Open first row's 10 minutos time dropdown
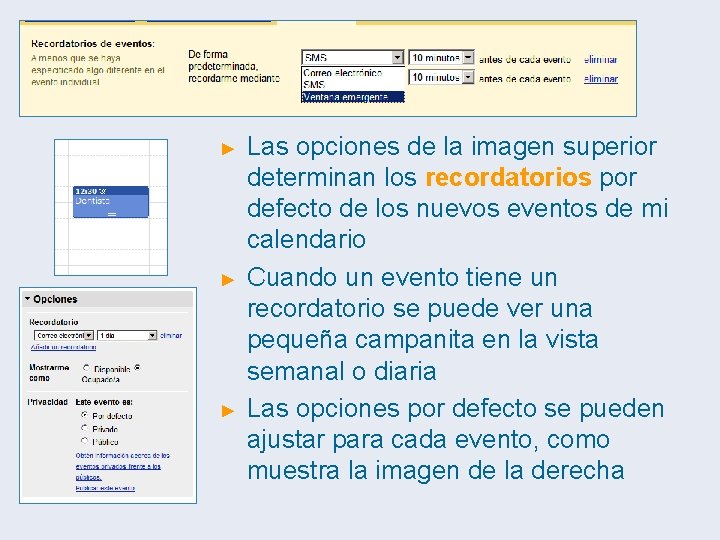 (441, 57)
